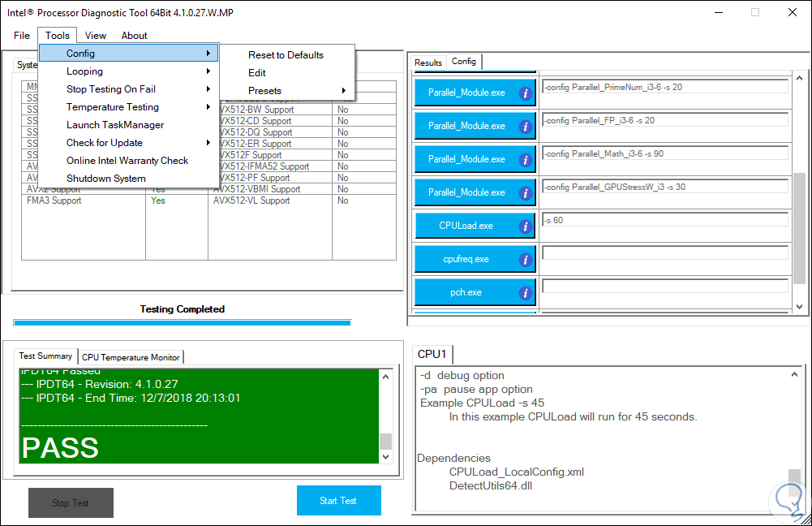812x526 pixels.
Task: Switch to the Config tab
Action: coord(463,61)
